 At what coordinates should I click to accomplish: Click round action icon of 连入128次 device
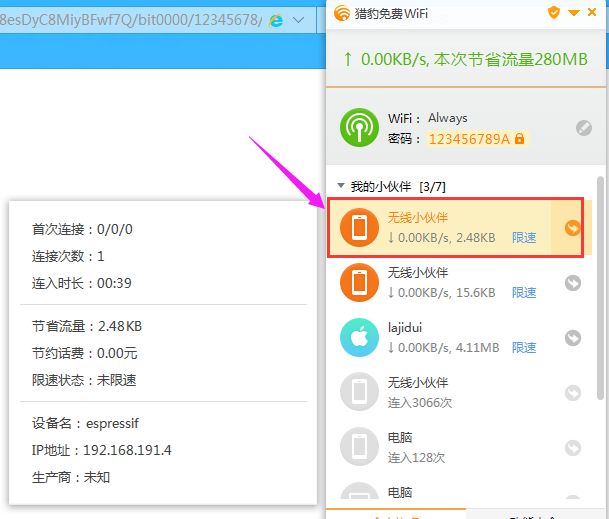[x=572, y=448]
